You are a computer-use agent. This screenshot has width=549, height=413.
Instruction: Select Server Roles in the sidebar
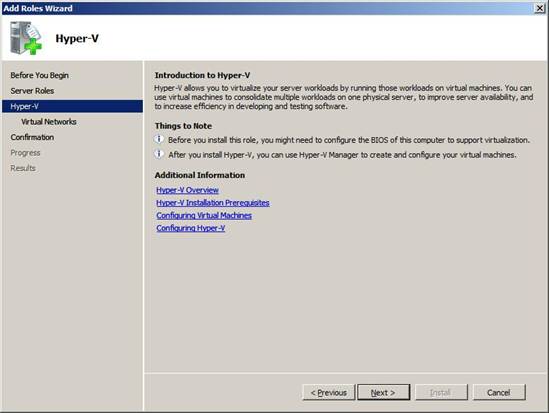click(32, 91)
